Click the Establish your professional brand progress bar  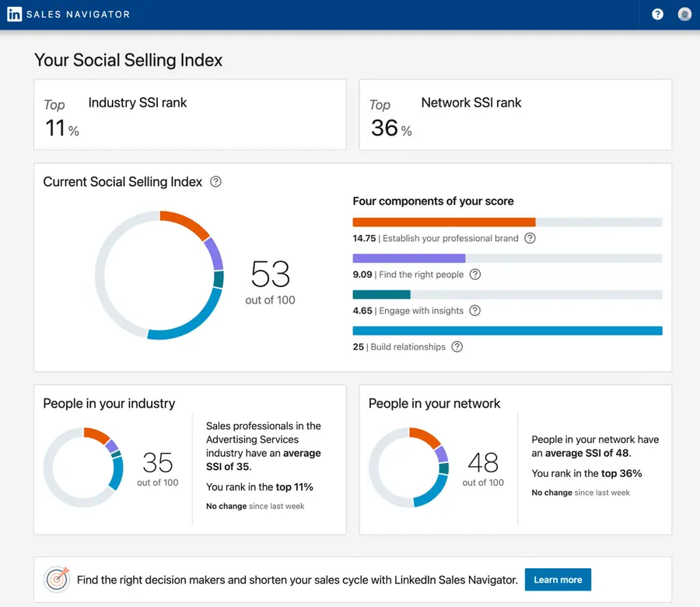tap(507, 221)
